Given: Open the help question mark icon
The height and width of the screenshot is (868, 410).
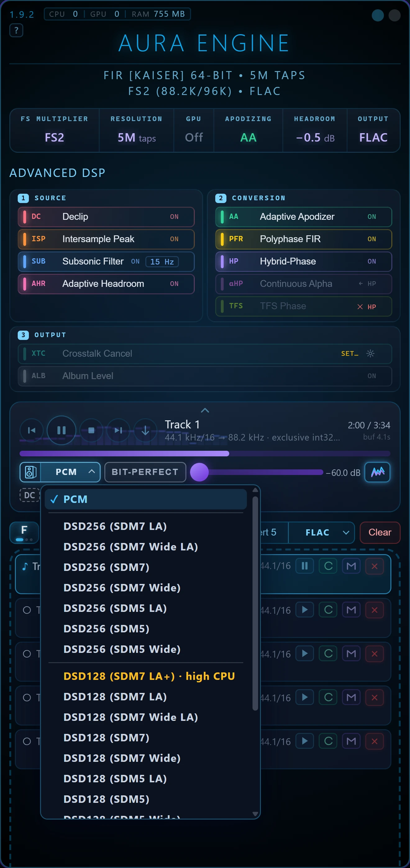Looking at the screenshot, I should click(16, 30).
